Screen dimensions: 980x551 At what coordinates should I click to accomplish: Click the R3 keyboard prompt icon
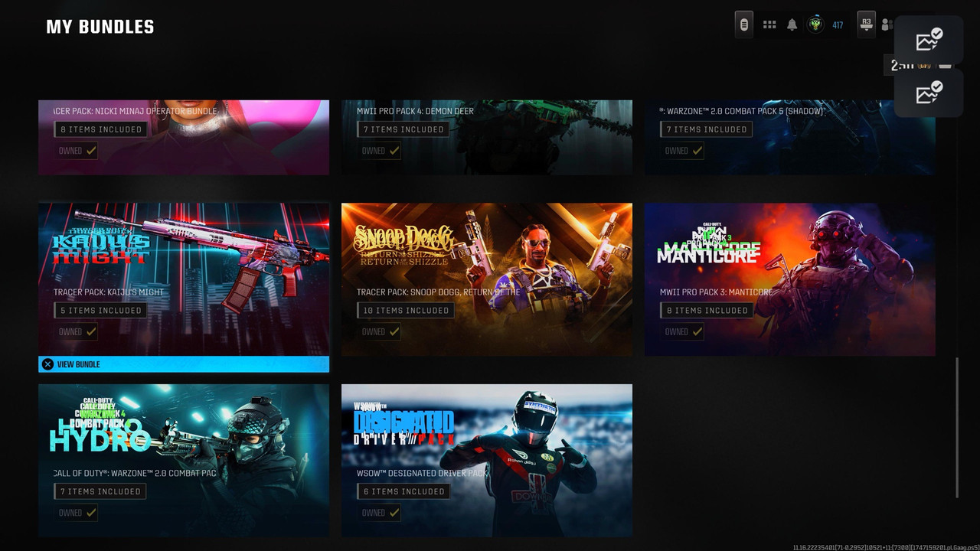(867, 24)
